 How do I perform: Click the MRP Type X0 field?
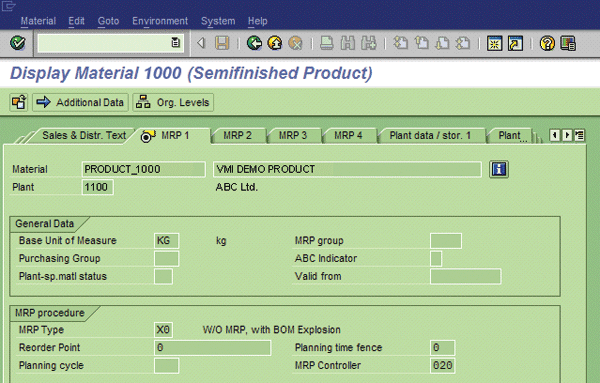coord(163,330)
